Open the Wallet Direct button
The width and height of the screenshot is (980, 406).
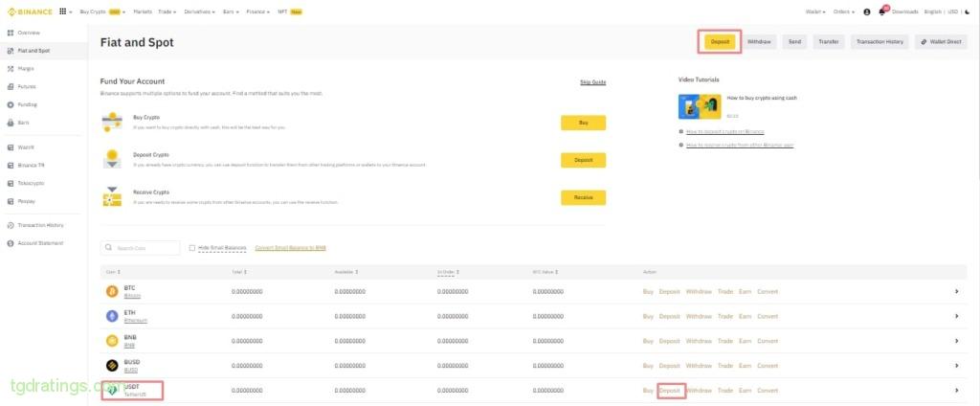(941, 42)
